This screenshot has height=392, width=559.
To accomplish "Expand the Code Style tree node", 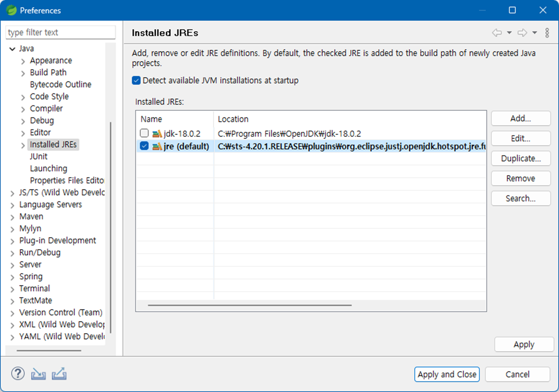I will click(23, 97).
